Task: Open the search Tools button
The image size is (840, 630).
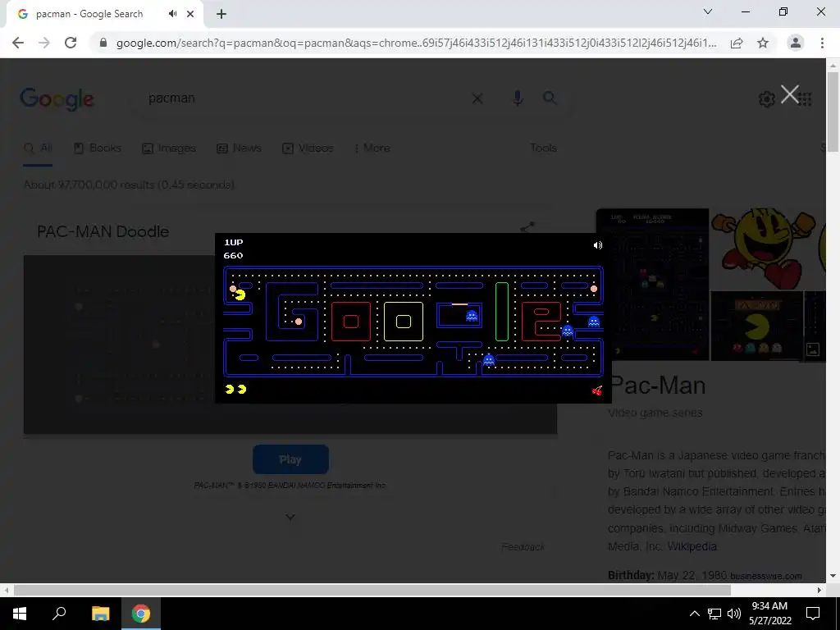Action: 543,148
